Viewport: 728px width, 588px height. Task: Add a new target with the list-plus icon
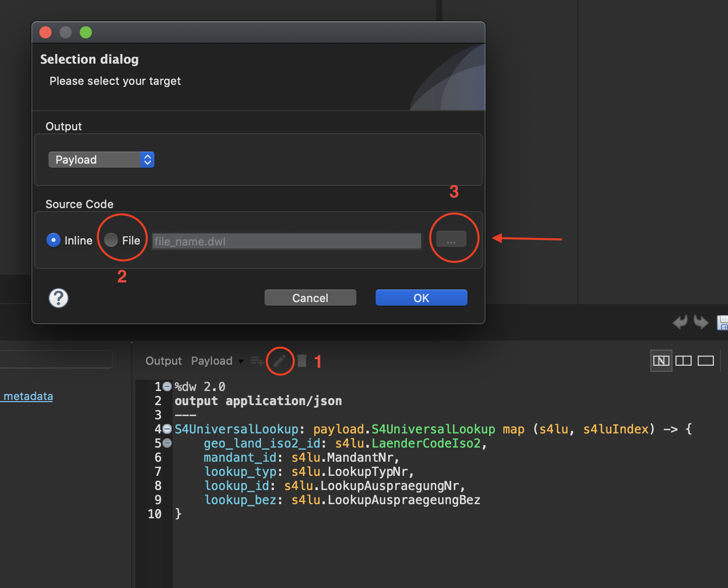click(256, 361)
